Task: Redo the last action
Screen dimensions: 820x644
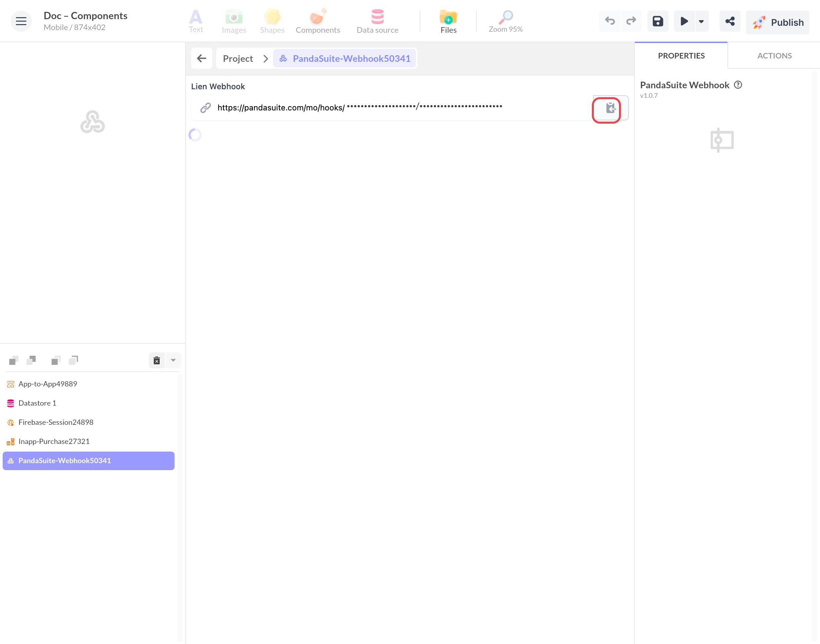Action: click(631, 21)
